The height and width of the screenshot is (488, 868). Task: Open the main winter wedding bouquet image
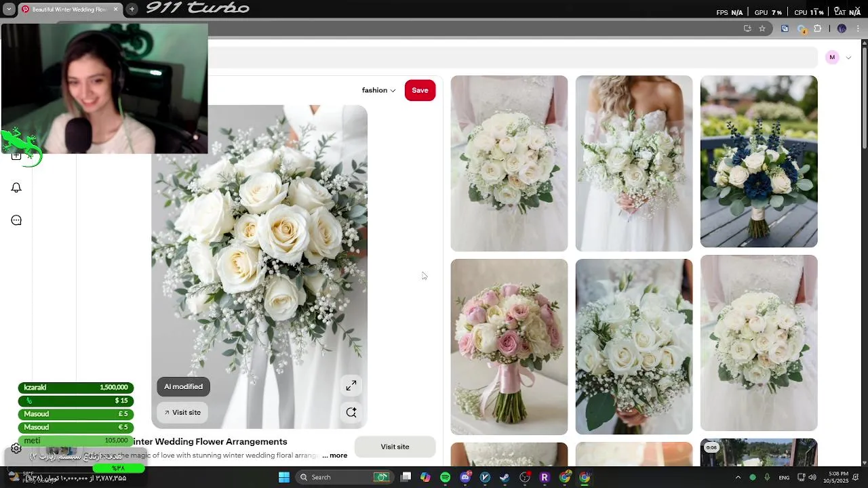(259, 266)
